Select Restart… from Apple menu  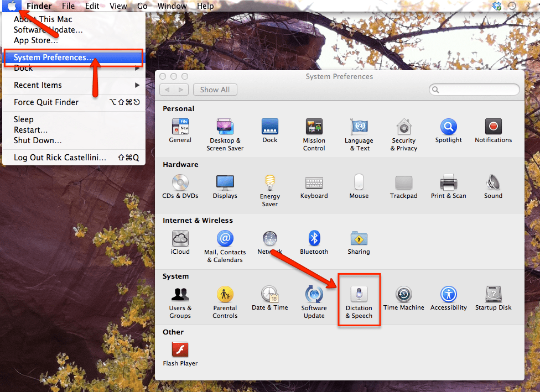pos(74,130)
